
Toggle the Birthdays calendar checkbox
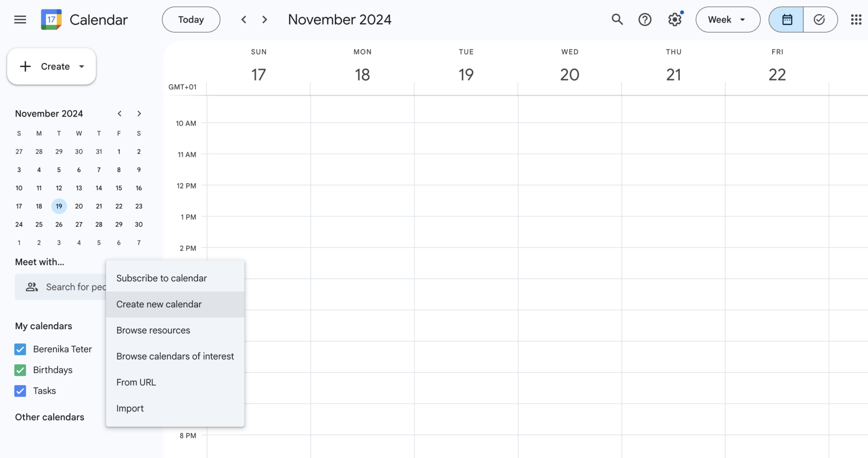[20, 370]
